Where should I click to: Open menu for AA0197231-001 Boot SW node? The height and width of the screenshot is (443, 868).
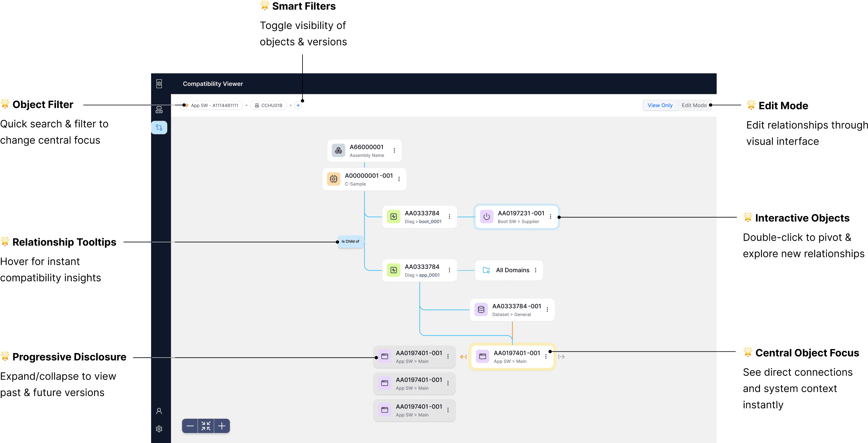click(551, 217)
